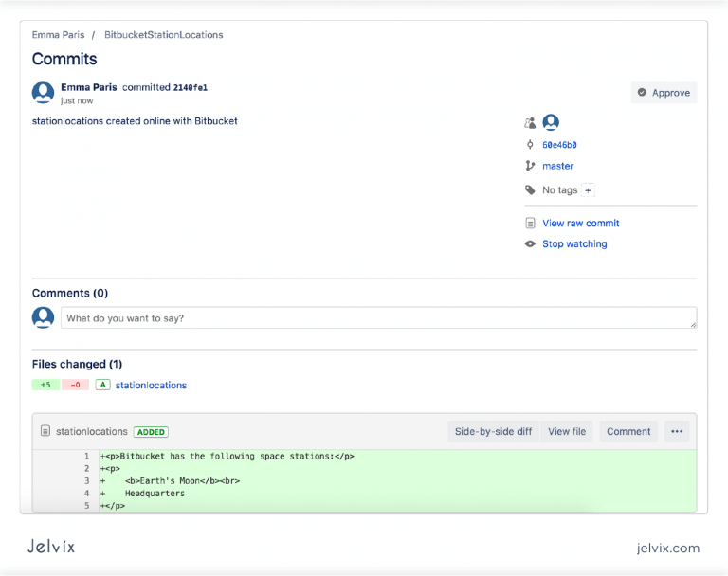Open View file for stationlocations
Screen dimensions: 728x576
(x=567, y=432)
